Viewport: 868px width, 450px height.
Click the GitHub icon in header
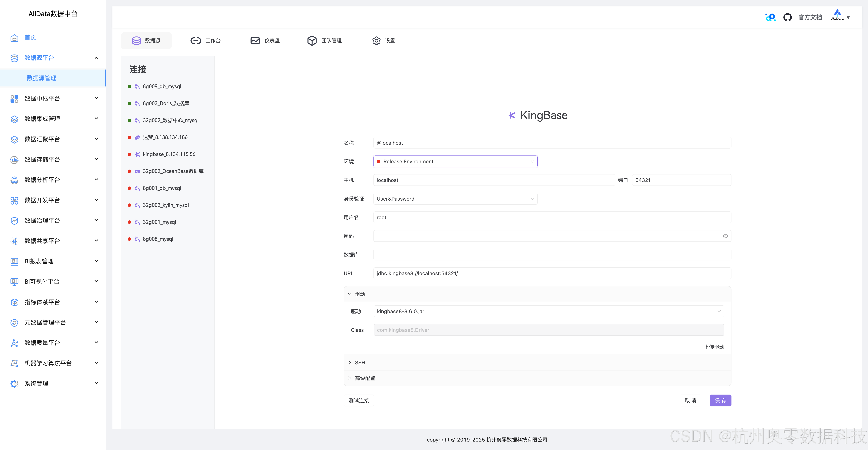click(787, 17)
